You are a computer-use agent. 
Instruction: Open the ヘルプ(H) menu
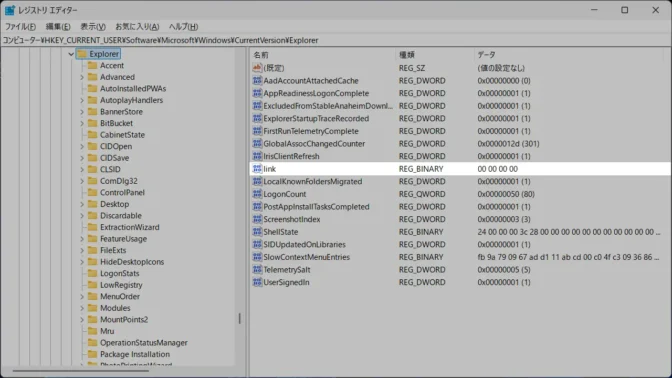tap(183, 27)
